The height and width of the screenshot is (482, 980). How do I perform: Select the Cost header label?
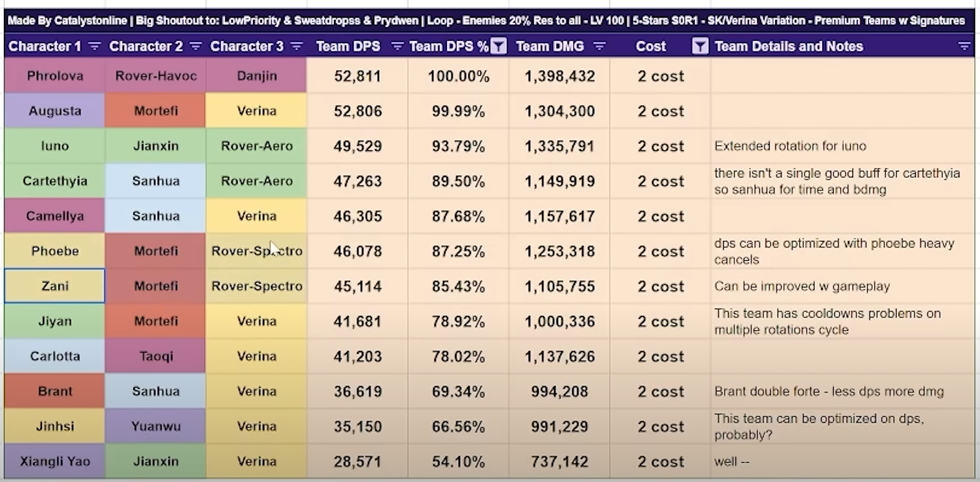[651, 46]
